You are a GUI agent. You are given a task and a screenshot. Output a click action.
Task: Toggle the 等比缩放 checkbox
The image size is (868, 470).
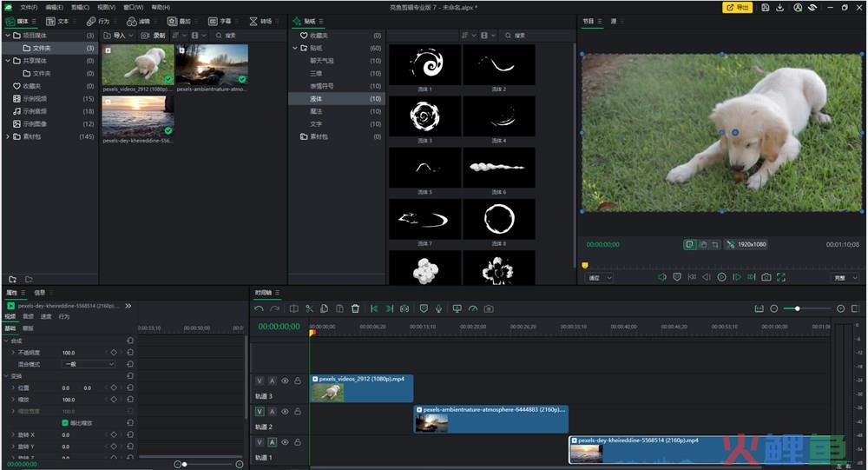tap(65, 423)
